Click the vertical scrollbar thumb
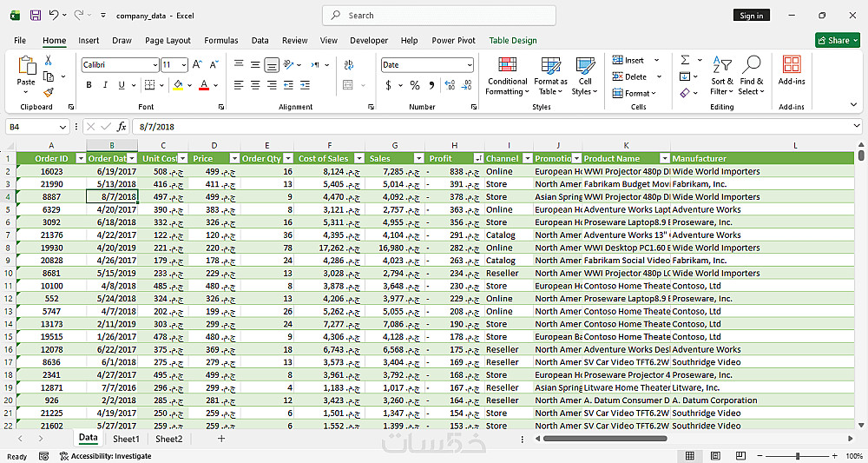The width and height of the screenshot is (868, 463). tap(861, 155)
